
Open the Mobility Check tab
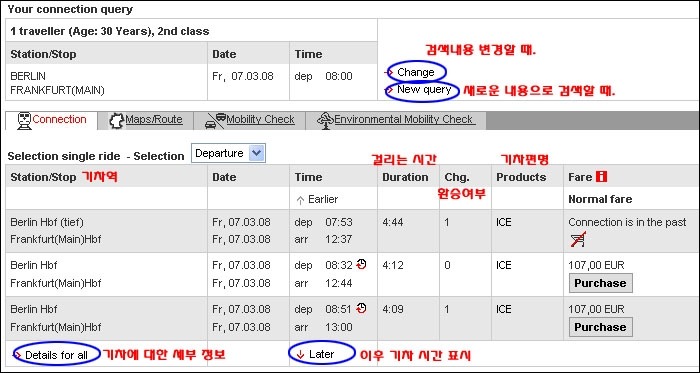[260, 120]
